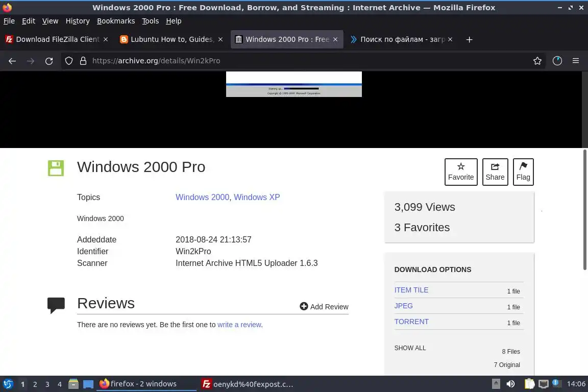Open the Help menu
Viewport: 588px width, 392px height.
click(174, 21)
